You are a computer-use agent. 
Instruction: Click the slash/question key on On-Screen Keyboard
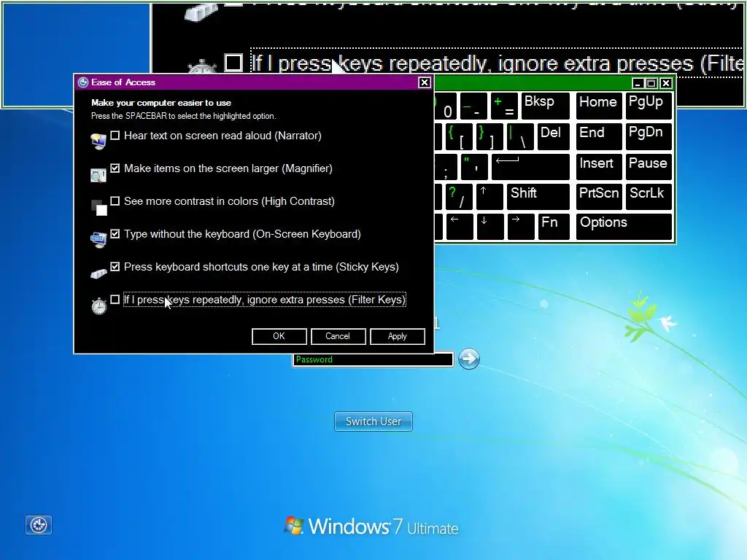coord(459,197)
